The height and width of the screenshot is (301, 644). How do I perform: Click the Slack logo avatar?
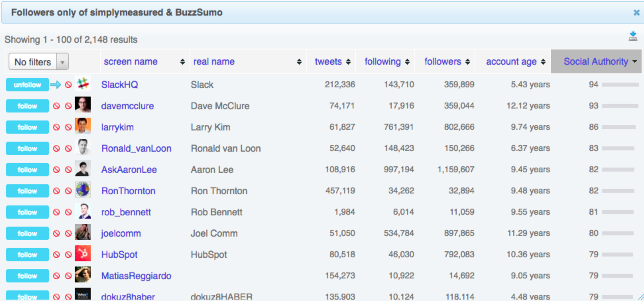coord(83,83)
